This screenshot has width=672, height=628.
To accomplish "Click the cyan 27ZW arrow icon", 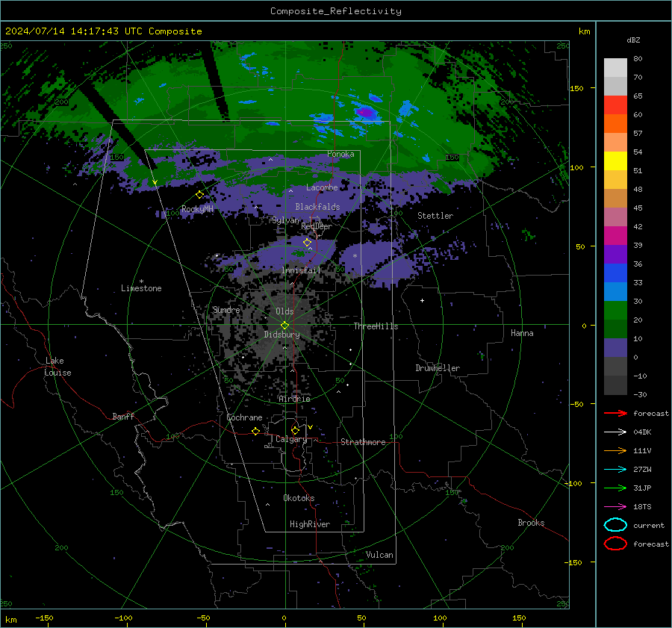I will tap(615, 470).
